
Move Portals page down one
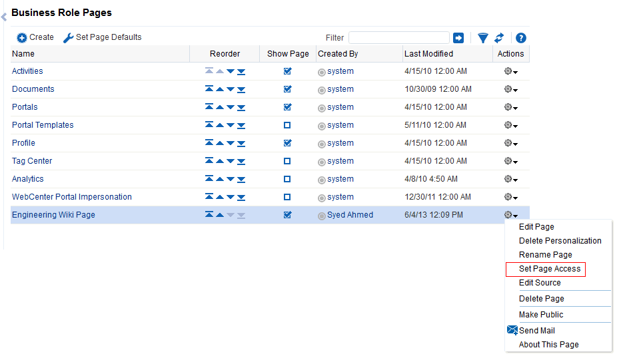231,107
